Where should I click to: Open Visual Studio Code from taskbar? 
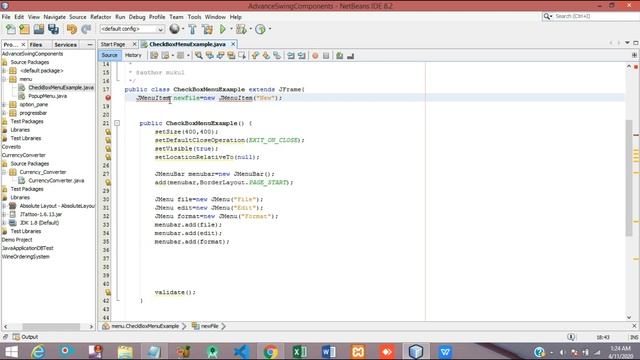(241, 351)
